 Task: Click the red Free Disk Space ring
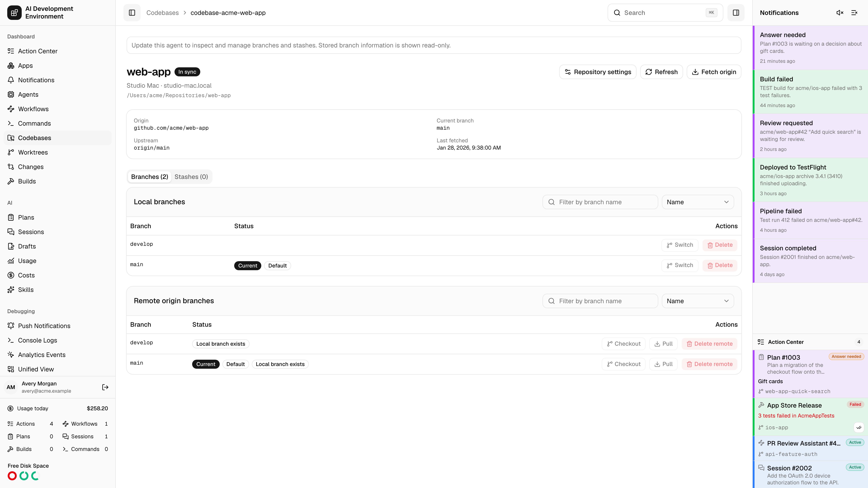pyautogui.click(x=12, y=476)
